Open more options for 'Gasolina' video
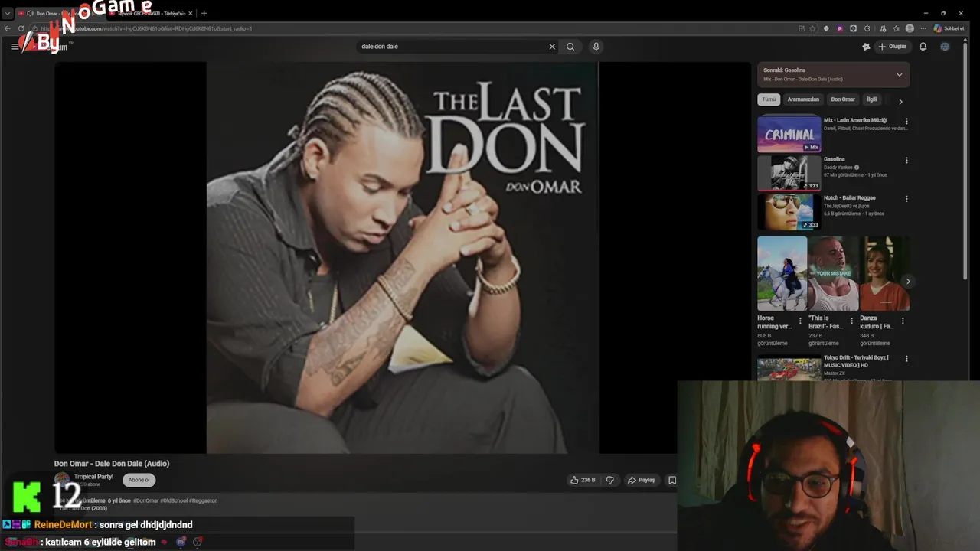Image resolution: width=980 pixels, height=551 pixels. (906, 160)
